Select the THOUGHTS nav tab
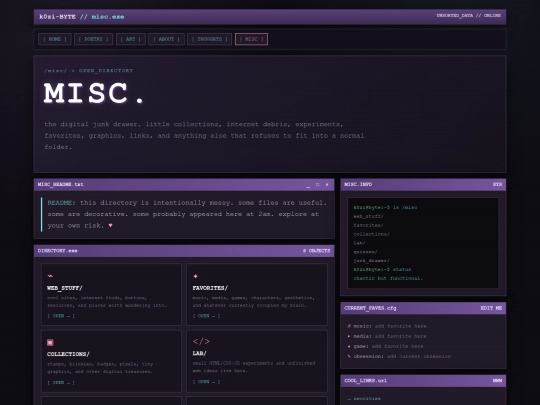This screenshot has height=405, width=540. [x=209, y=39]
